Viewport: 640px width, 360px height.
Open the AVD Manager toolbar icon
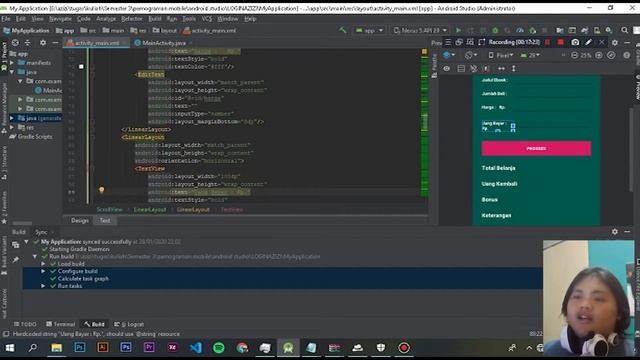pos(597,30)
